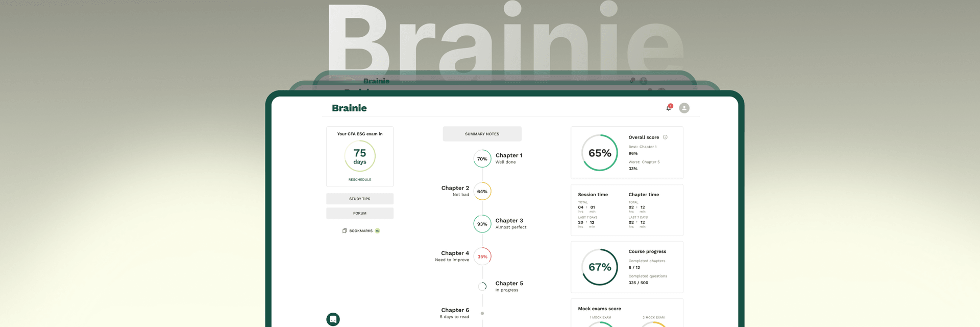Select Chapter 2 64% progress circle

pos(482,192)
